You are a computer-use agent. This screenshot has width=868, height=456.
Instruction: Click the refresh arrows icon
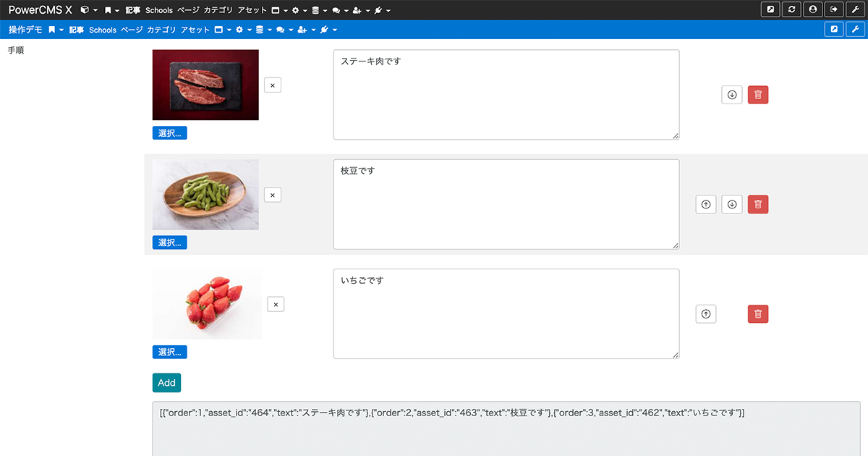click(x=792, y=9)
